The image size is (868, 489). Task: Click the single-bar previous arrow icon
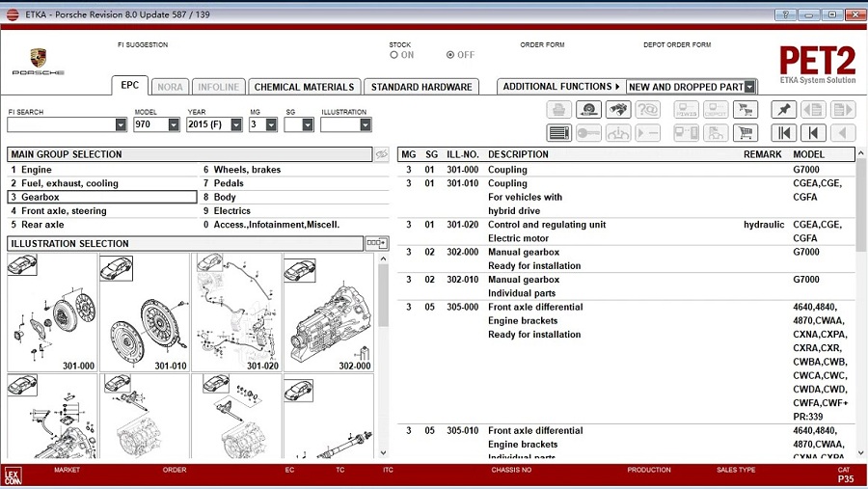point(813,133)
